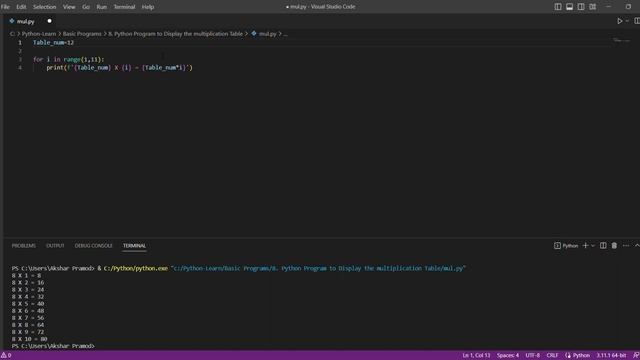640x360 pixels.
Task: Click the Python-Learn breadcrumb
Action: click(39, 34)
